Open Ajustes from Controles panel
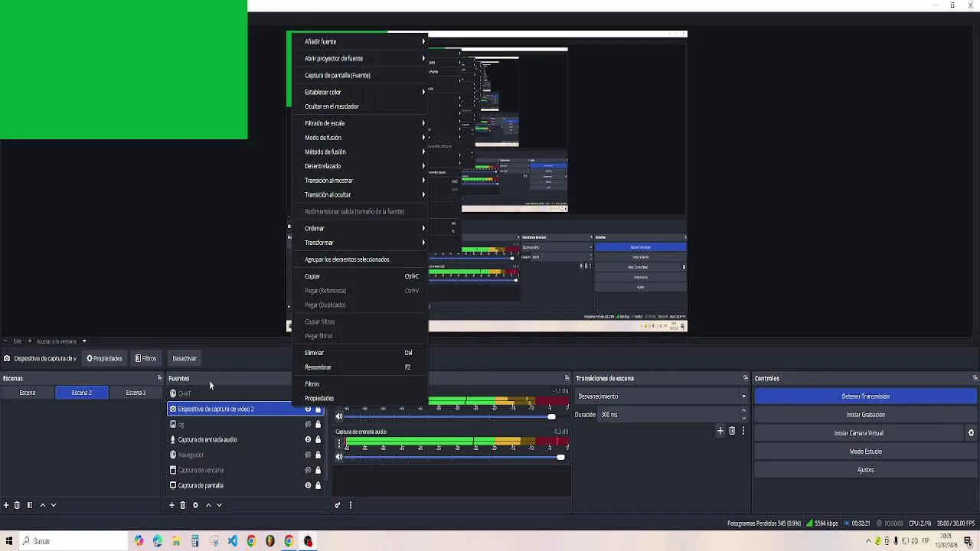Screen dimensions: 980x551 click(865, 470)
